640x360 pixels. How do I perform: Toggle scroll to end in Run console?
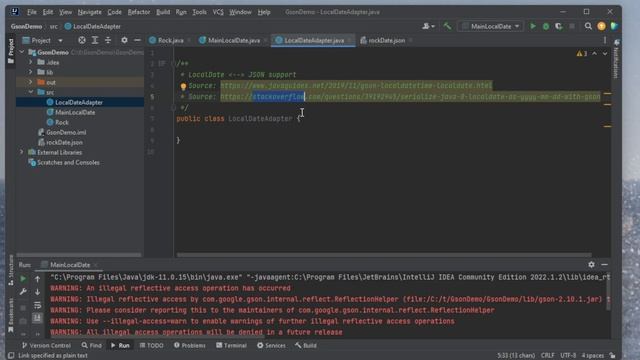pos(37,318)
